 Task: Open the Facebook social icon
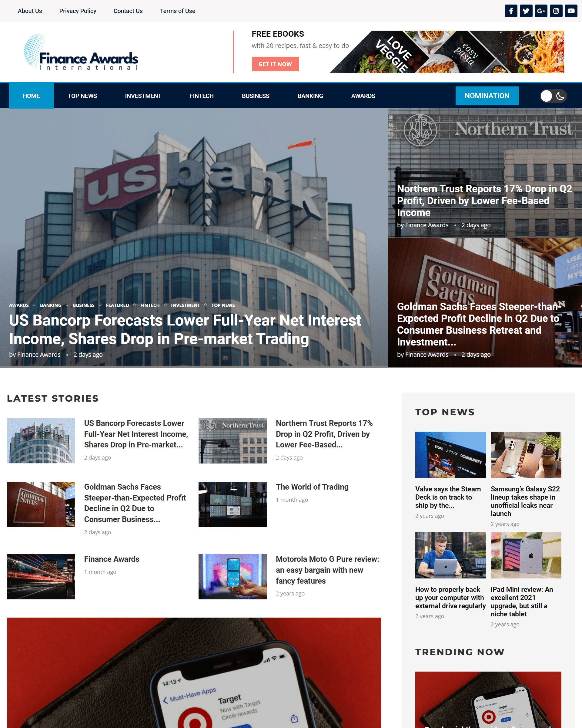tap(511, 11)
